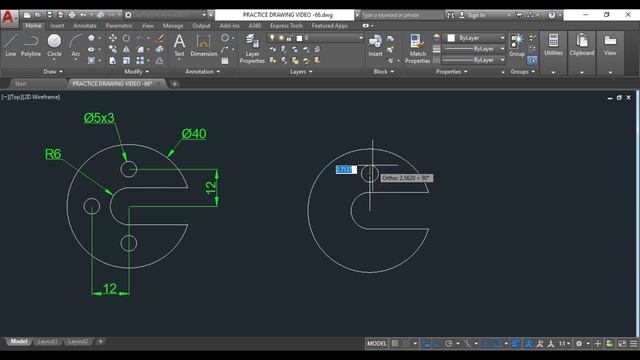
Task: Click the Top 2D Wireframe viewport label
Action: pos(31,97)
